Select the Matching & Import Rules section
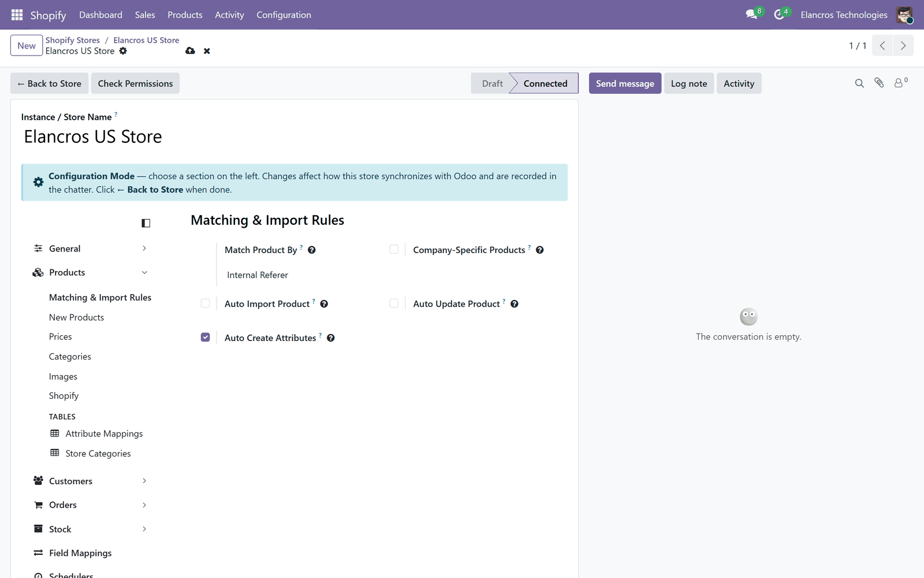This screenshot has height=578, width=924. click(100, 298)
